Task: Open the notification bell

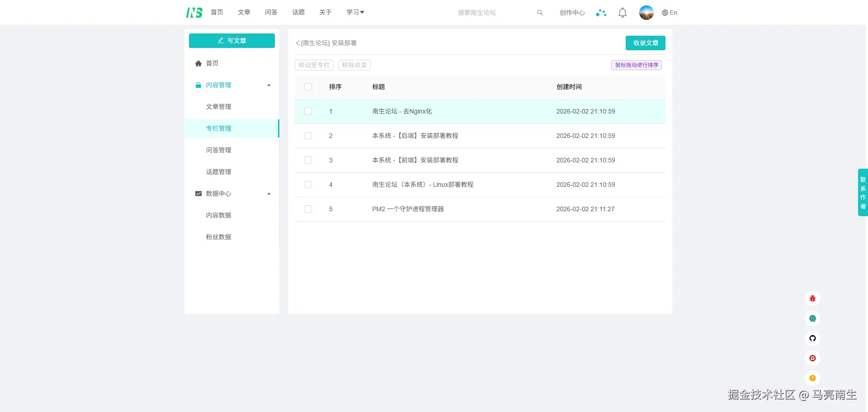Action: pyautogui.click(x=622, y=13)
